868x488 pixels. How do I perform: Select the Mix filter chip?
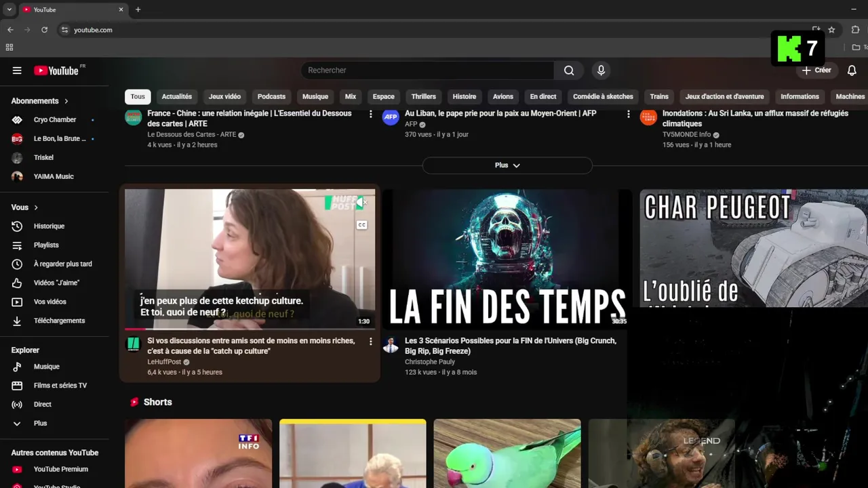[351, 96]
